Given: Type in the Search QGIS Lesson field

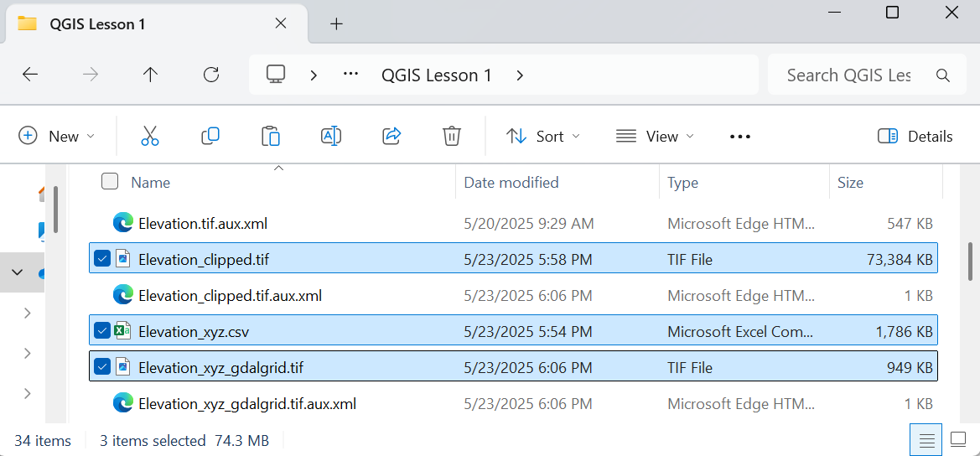Looking at the screenshot, I should point(848,75).
